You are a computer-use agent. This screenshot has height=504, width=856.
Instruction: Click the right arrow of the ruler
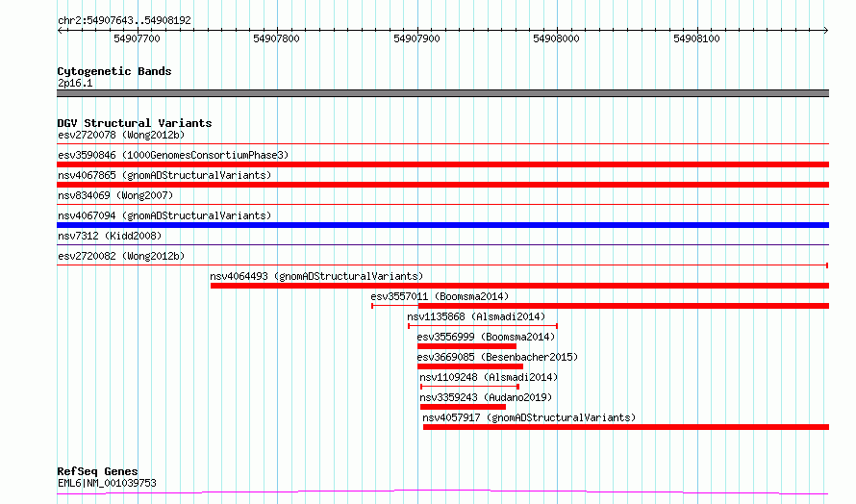(x=825, y=30)
